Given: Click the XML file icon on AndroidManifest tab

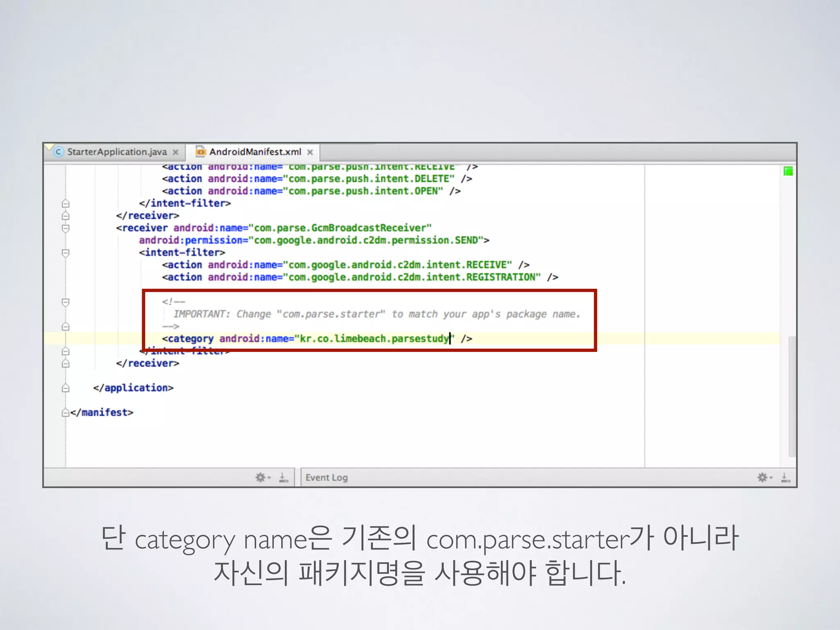Looking at the screenshot, I should [x=201, y=152].
